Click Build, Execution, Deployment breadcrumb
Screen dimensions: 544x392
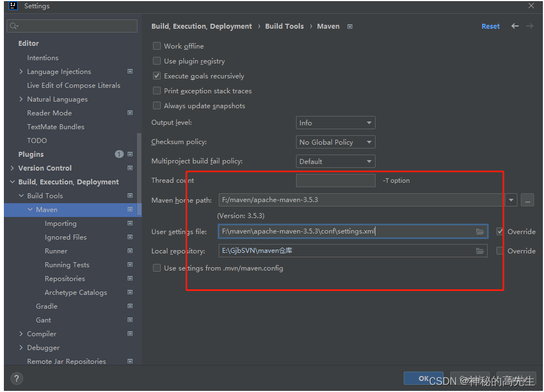pyautogui.click(x=202, y=27)
